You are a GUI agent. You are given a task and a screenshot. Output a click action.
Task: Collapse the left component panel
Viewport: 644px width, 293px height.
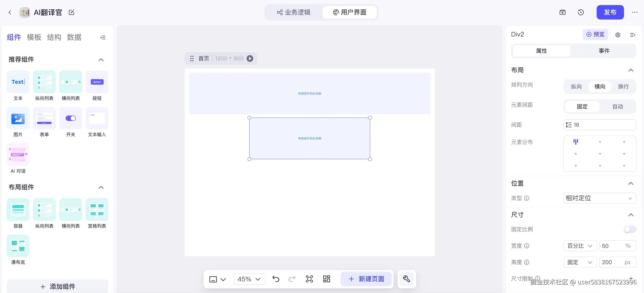(x=103, y=38)
